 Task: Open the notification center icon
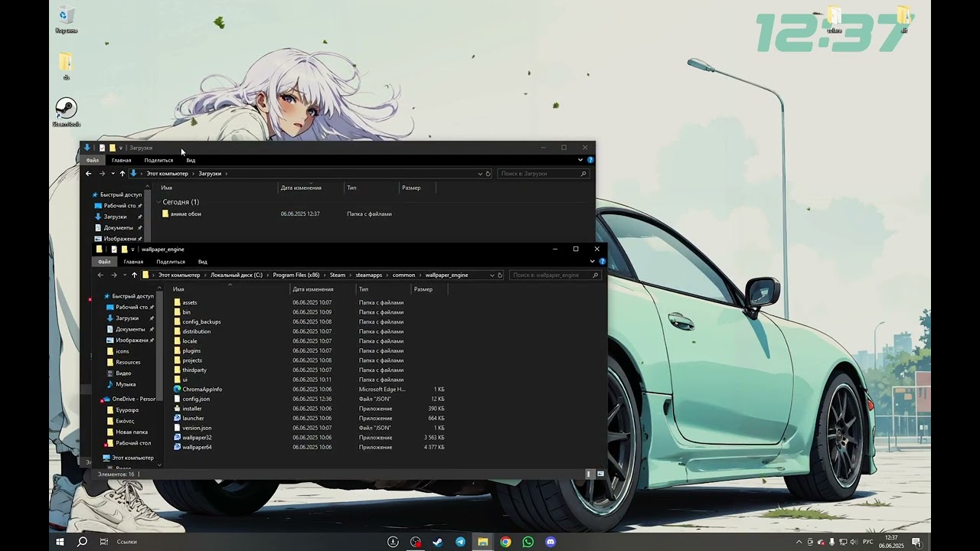pos(916,542)
